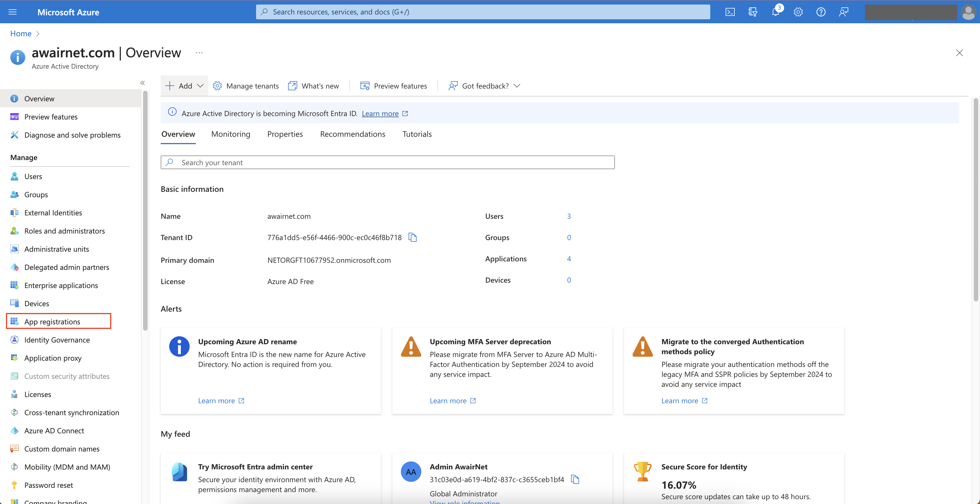Collapse the left navigation menu
The width and height of the screenshot is (980, 504).
point(142,83)
